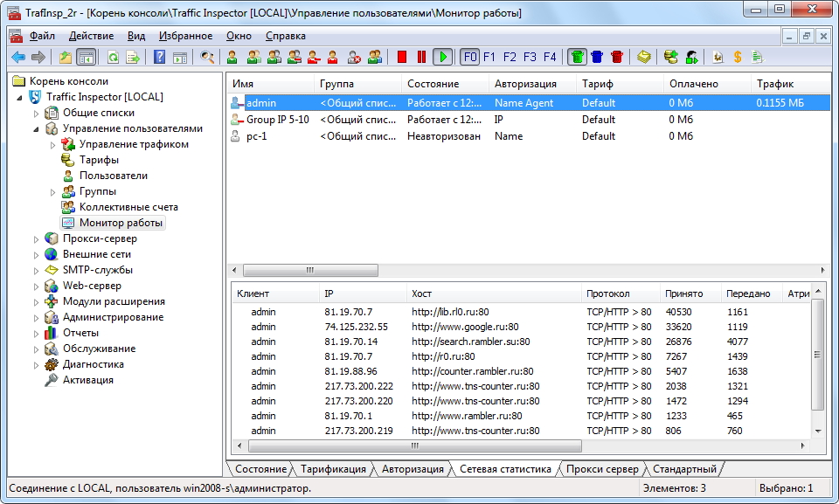Click the gray user with red X icon
The image size is (839, 504).
click(354, 57)
